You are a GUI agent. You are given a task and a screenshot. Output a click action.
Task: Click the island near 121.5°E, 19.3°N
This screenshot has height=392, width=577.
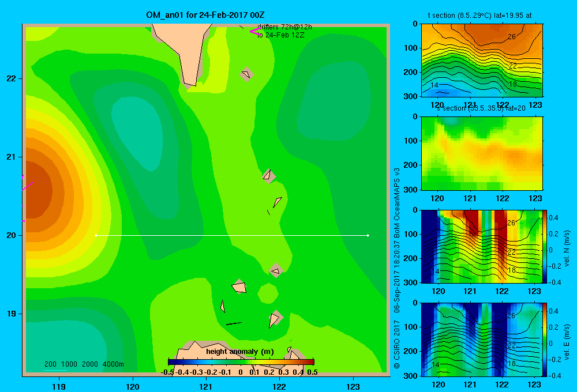click(239, 287)
